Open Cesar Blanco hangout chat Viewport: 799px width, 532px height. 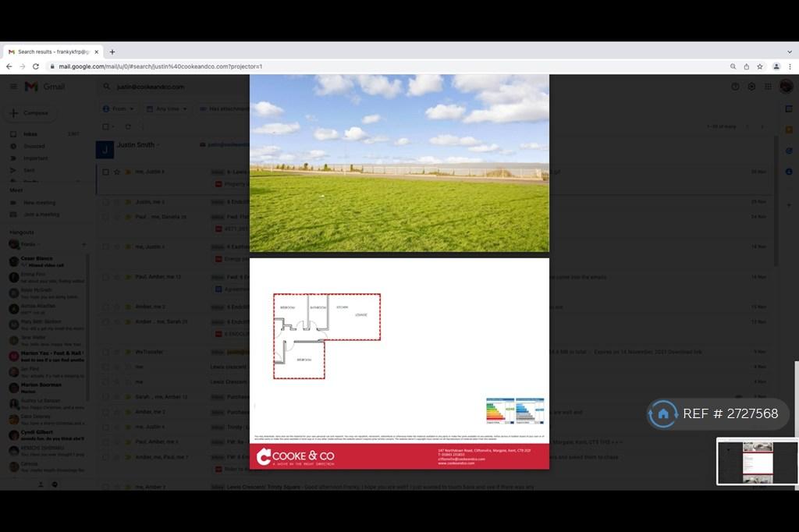(47, 262)
